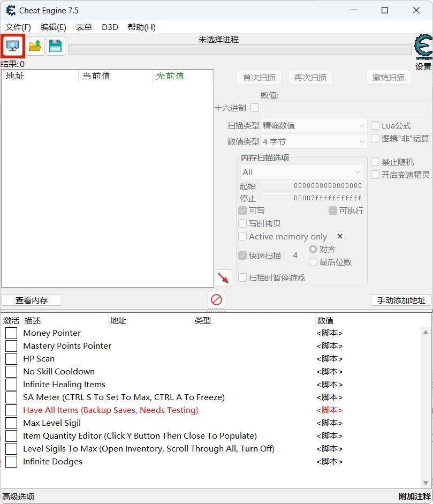Click the 快速扫描 alignment value field

(x=295, y=255)
